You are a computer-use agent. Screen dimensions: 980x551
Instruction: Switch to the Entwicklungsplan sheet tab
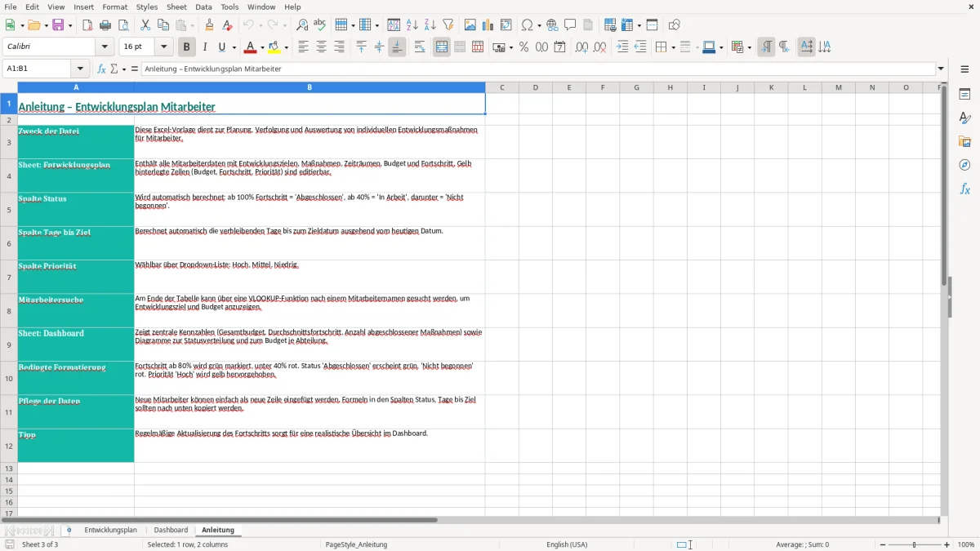111,531
